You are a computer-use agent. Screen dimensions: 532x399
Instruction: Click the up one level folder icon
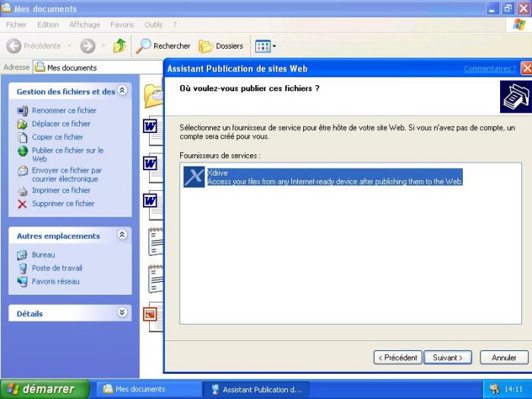[x=119, y=46]
